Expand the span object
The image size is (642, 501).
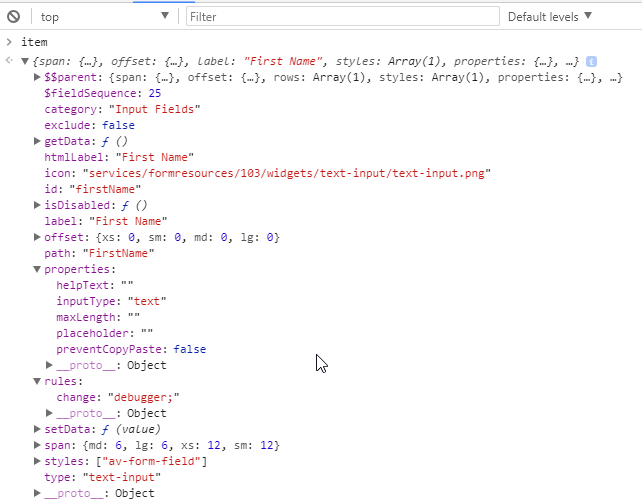tap(38, 445)
